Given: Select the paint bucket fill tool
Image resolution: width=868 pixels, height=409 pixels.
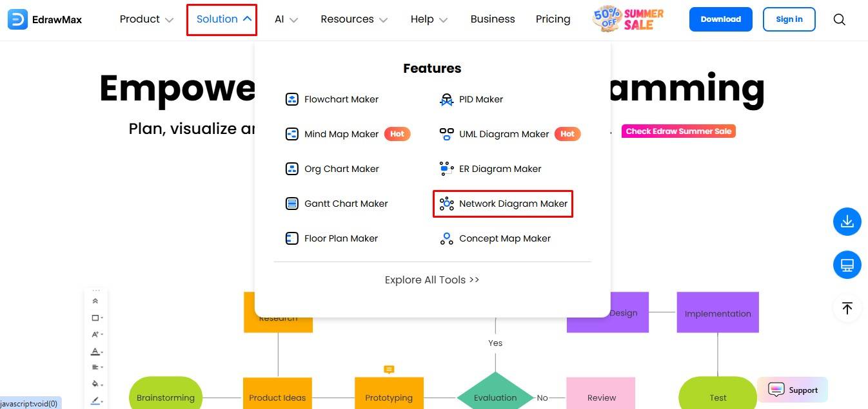Looking at the screenshot, I should tap(95, 383).
